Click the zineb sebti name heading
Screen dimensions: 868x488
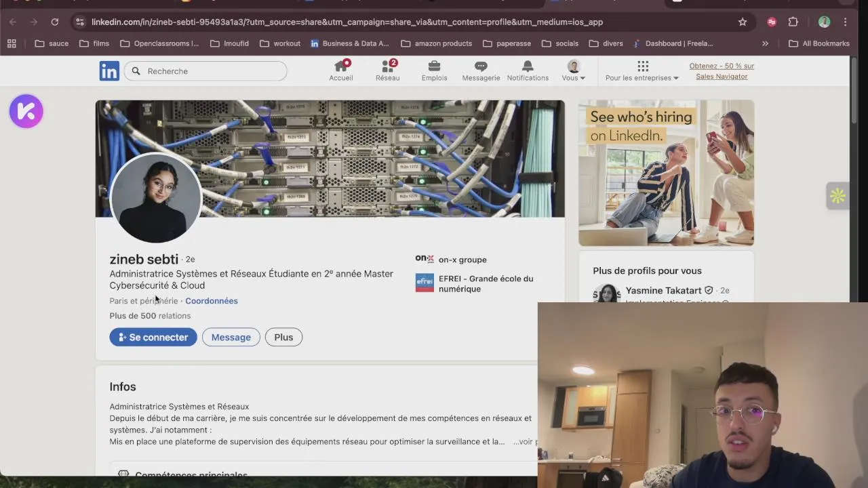[x=144, y=260]
